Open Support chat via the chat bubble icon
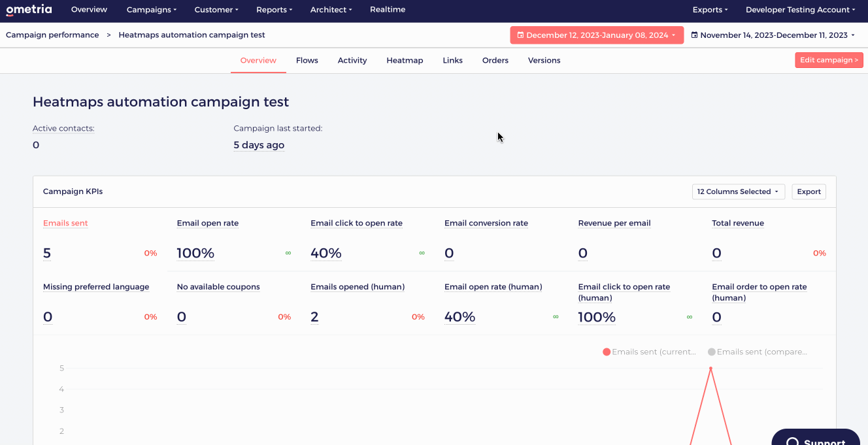 pyautogui.click(x=793, y=441)
